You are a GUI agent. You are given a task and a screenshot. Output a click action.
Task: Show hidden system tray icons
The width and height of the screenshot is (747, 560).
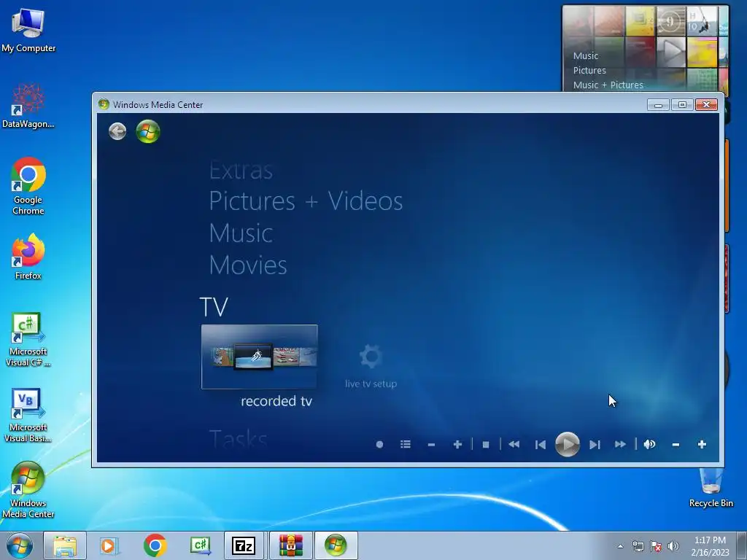[x=620, y=546]
